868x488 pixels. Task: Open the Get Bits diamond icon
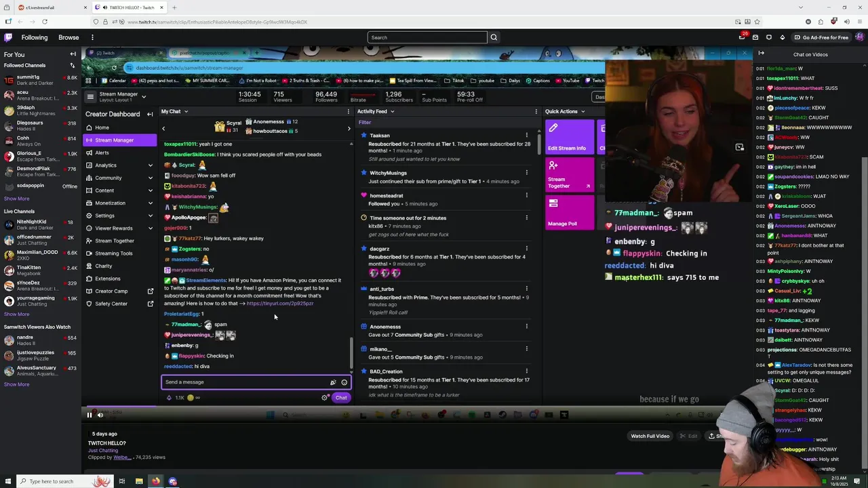[x=783, y=37]
